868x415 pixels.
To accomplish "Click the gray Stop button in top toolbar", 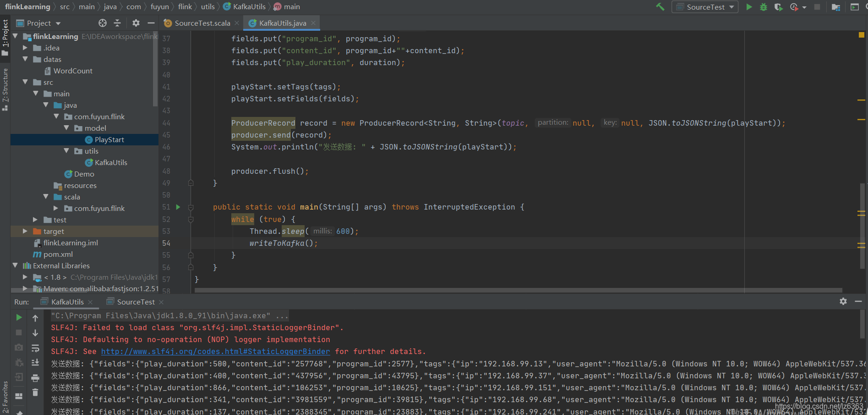I will click(817, 7).
